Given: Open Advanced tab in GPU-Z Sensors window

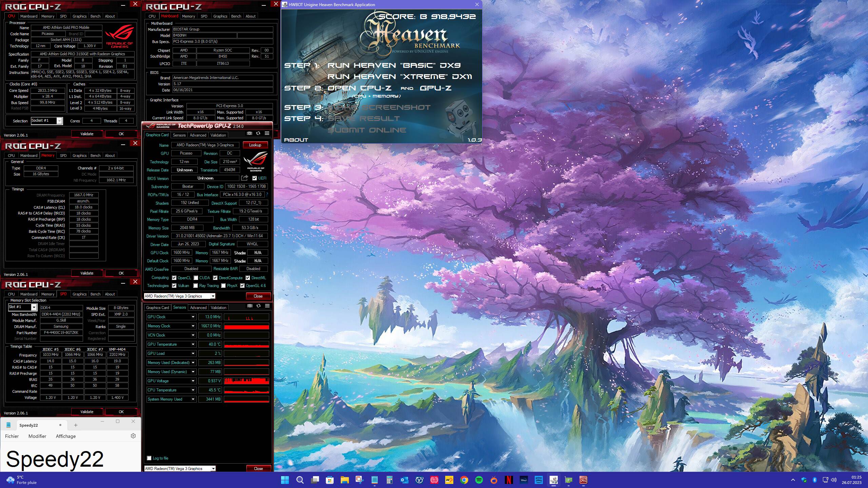Looking at the screenshot, I should 198,308.
